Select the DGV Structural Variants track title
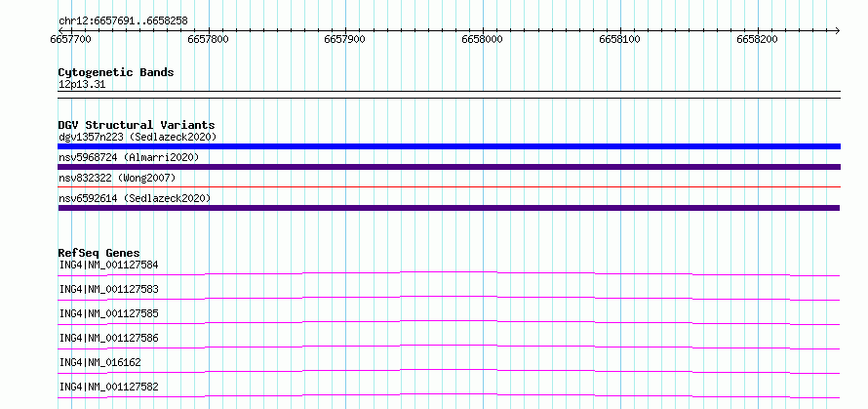868x409 pixels. (137, 125)
